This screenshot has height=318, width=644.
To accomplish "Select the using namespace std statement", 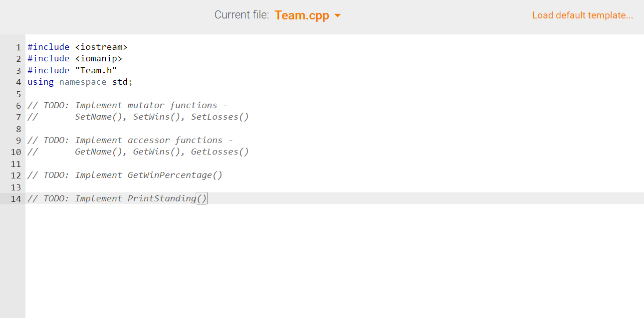I will 80,82.
